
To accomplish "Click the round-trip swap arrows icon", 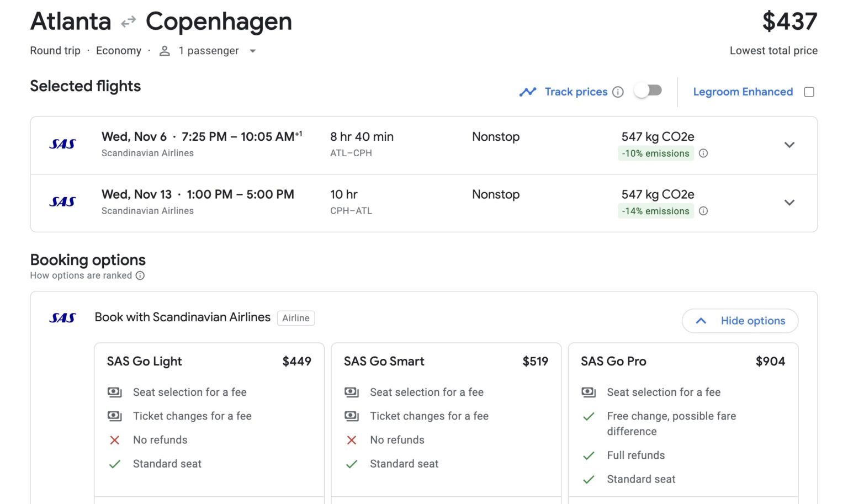I will pyautogui.click(x=128, y=22).
